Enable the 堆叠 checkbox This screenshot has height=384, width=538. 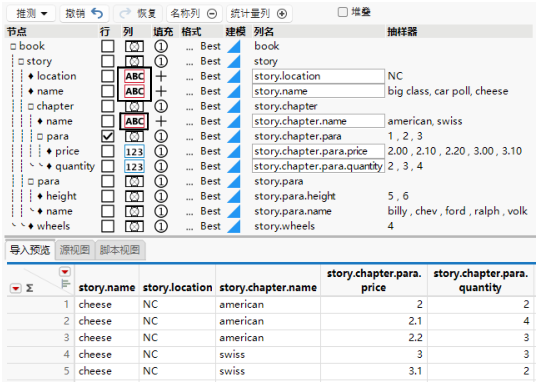342,12
